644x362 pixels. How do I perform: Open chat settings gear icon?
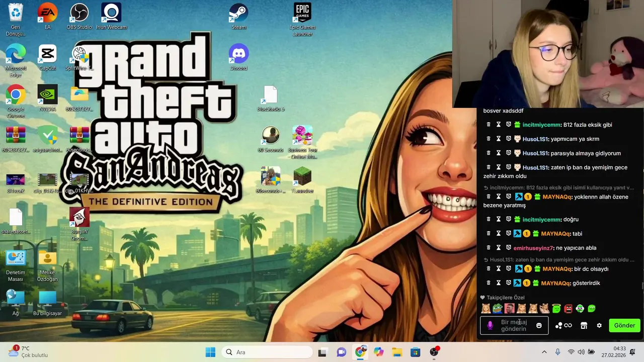599,325
